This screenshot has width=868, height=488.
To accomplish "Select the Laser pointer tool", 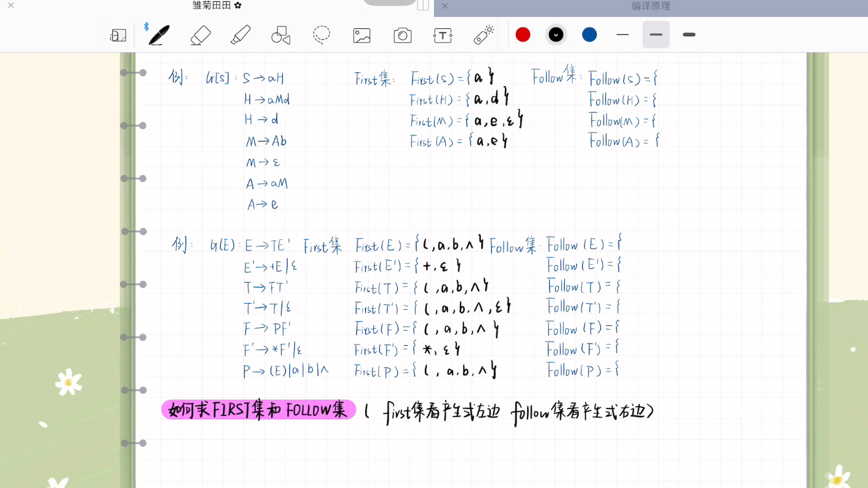I will (x=483, y=35).
